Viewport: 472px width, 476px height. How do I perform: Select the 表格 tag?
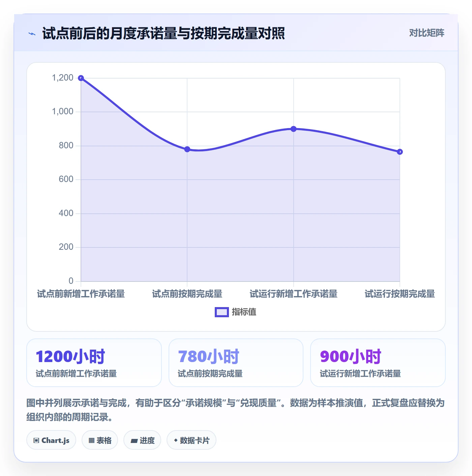[x=100, y=440]
